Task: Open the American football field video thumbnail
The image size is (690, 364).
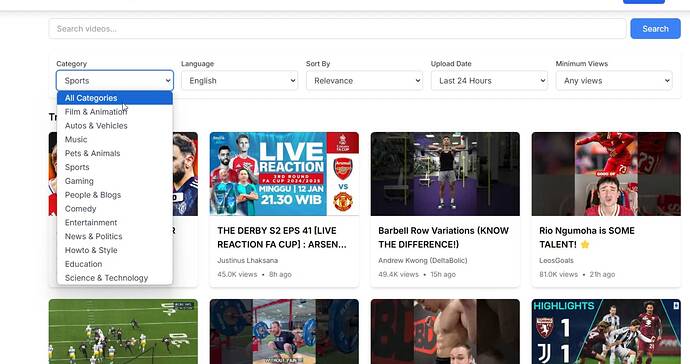Action: (123, 331)
